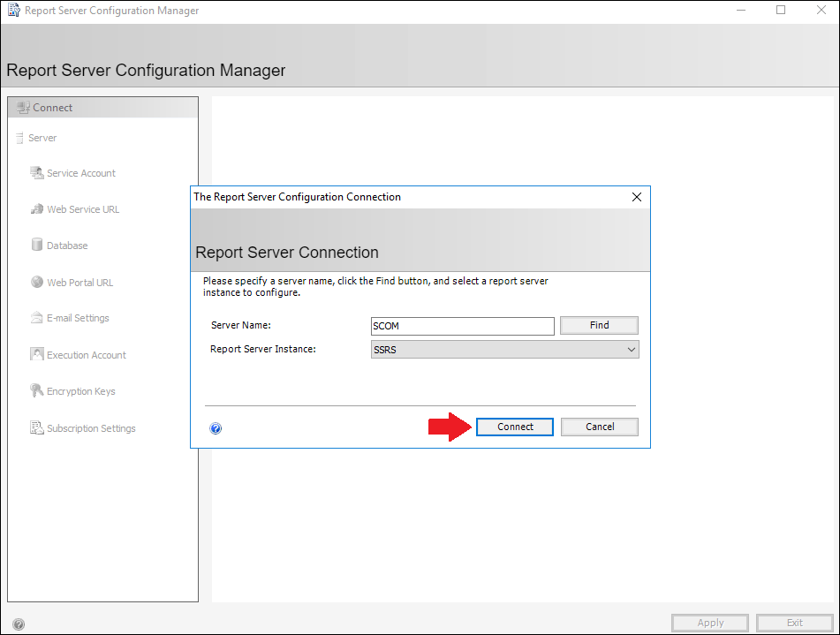Close the Report Server Connection dialog
This screenshot has width=840, height=635.
pyautogui.click(x=637, y=197)
